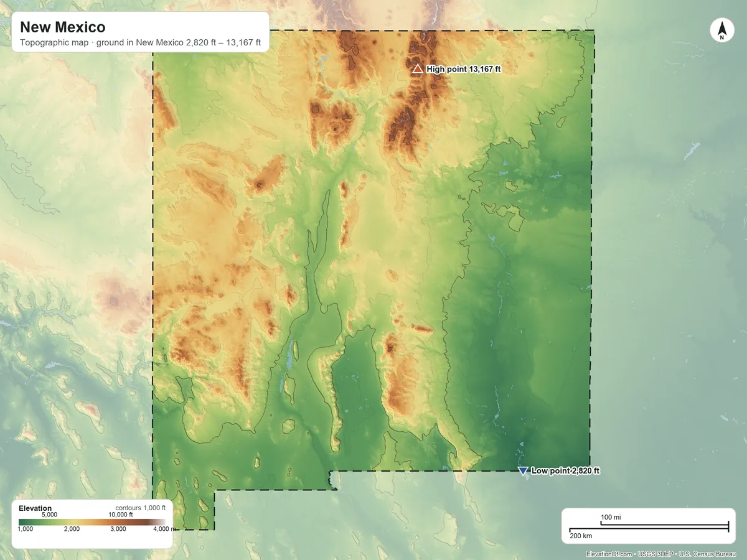Click the '4,000 m' legend tick label
This screenshot has height=560, width=747.
tap(164, 530)
